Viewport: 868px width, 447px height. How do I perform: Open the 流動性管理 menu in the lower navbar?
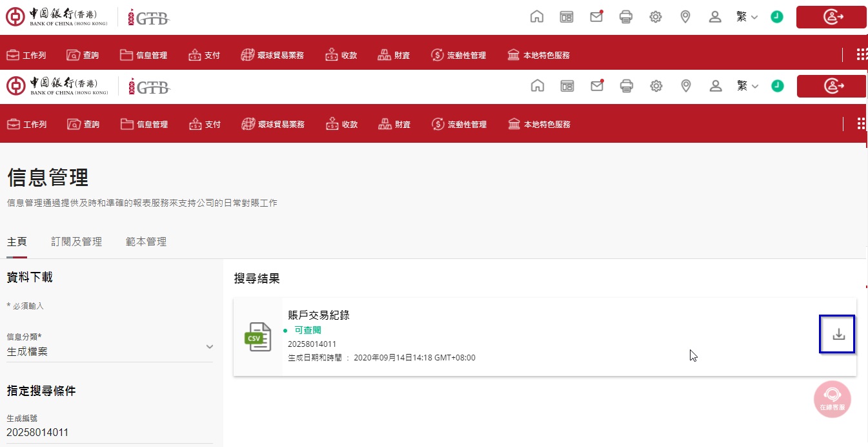point(459,125)
